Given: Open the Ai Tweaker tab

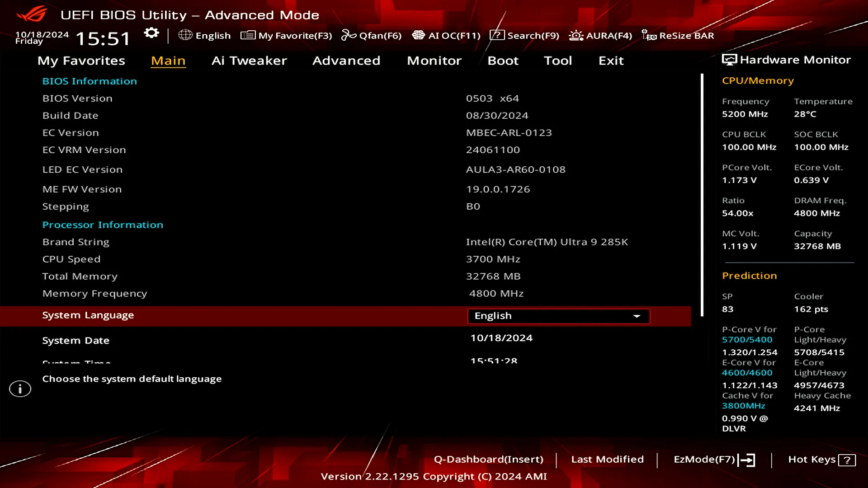Looking at the screenshot, I should pos(249,61).
